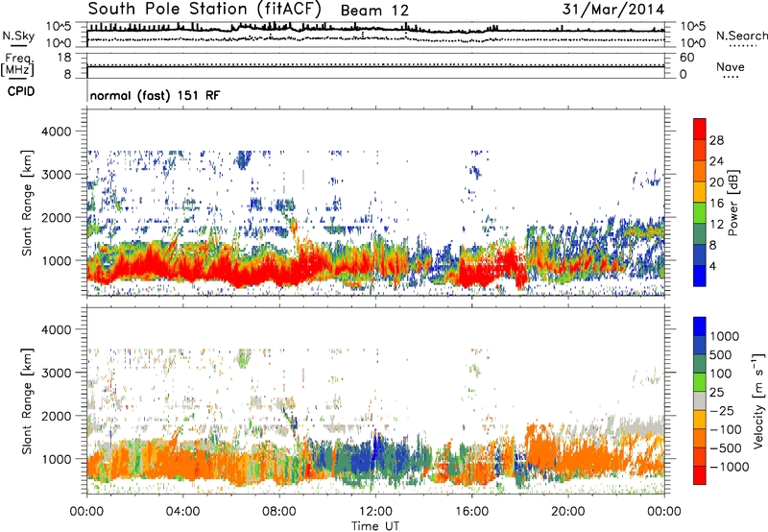Pick the light green 12-16 dB power swatch
The width and height of the screenshot is (768, 532).
coord(700,212)
